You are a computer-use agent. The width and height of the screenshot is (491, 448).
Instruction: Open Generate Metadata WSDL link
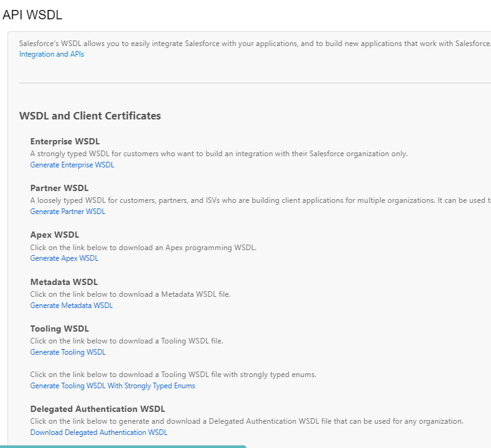pyautogui.click(x=72, y=306)
